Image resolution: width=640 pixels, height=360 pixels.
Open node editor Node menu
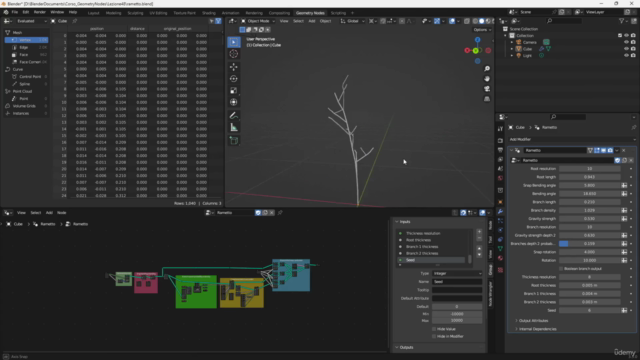point(62,213)
